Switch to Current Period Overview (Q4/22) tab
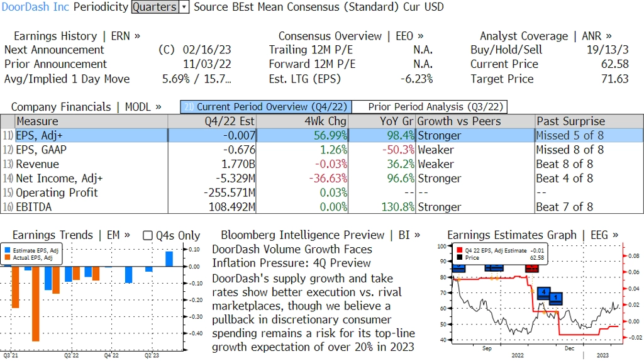Screen dimensions: 644x361 [x=266, y=107]
